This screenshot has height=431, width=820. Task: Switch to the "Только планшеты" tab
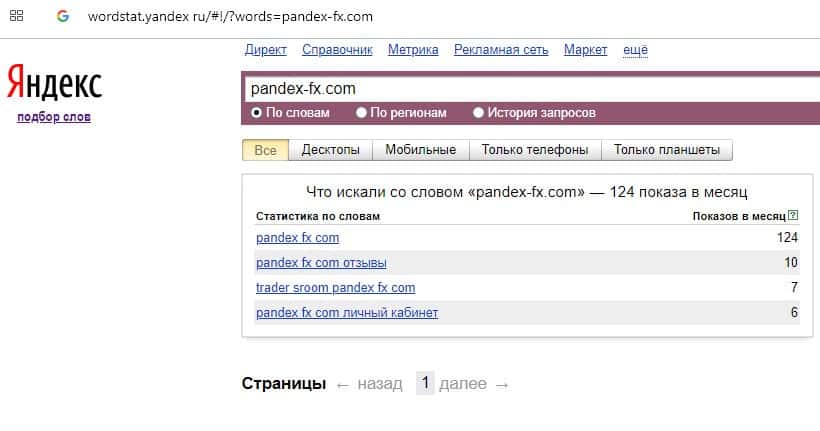pyautogui.click(x=667, y=150)
